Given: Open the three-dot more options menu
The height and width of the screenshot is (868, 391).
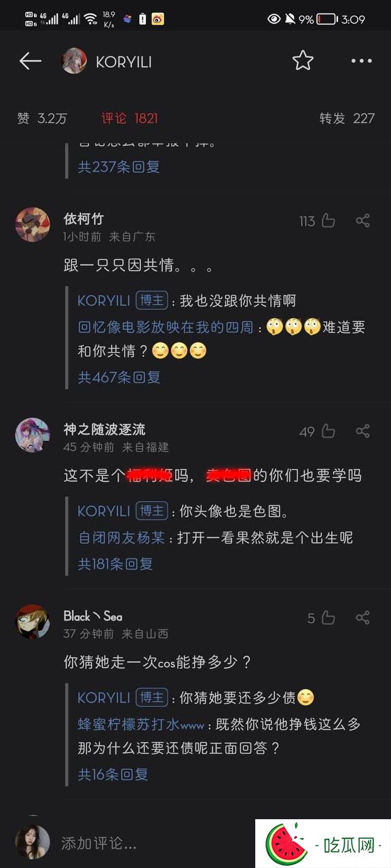Looking at the screenshot, I should [362, 61].
